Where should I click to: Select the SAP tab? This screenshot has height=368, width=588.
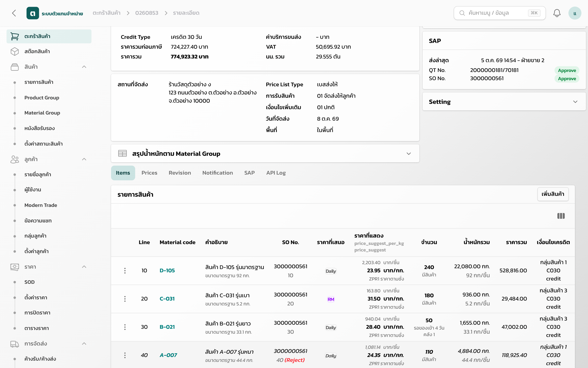249,173
